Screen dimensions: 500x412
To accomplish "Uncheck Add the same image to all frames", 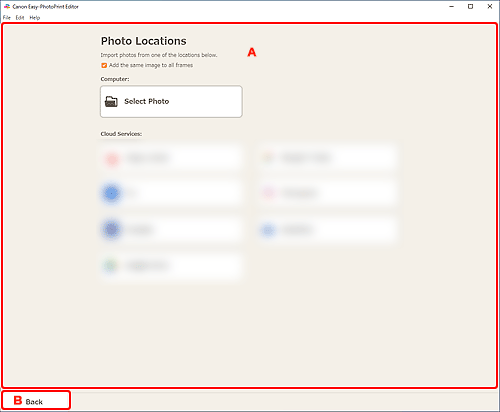I will tap(104, 65).
